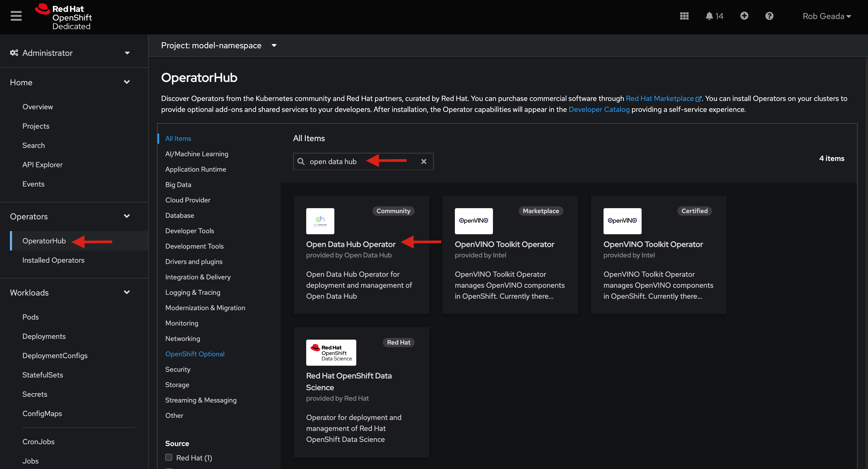Filter by OpenShift Optional category
This screenshot has width=868, height=469.
[195, 354]
